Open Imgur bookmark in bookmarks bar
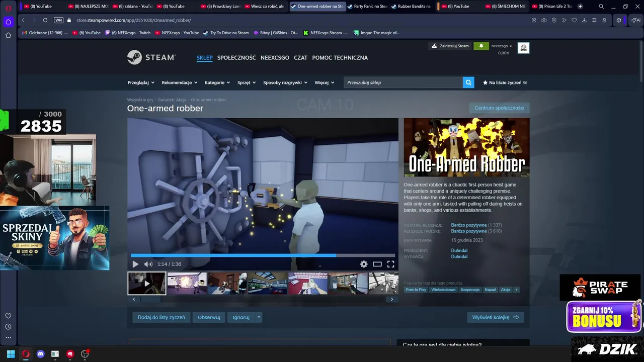The height and width of the screenshot is (362, 644). (376, 33)
